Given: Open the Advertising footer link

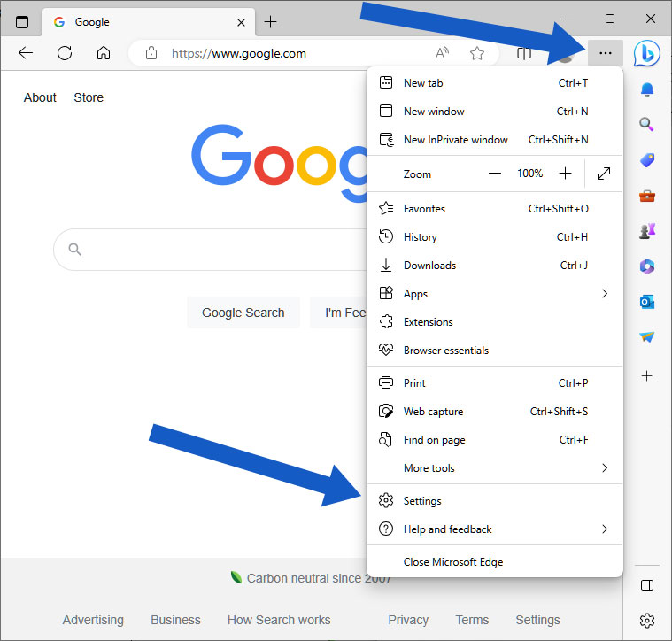Looking at the screenshot, I should pos(93,620).
